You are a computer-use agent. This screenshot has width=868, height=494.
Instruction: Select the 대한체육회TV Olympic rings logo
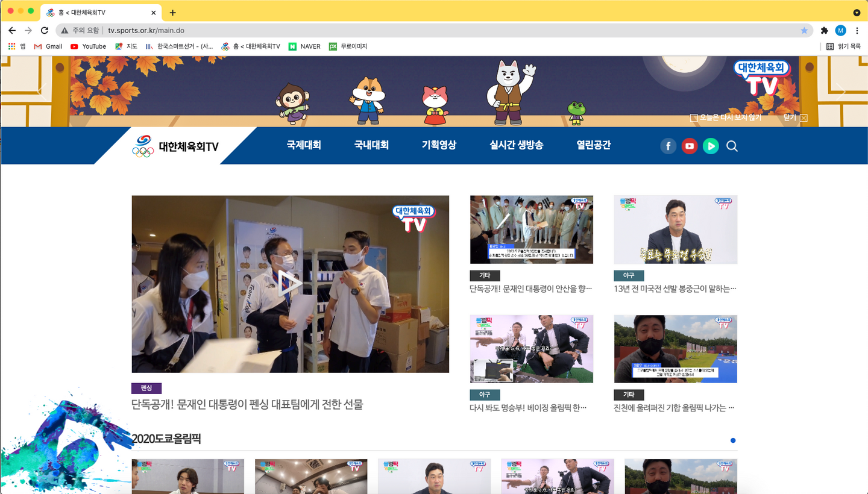142,145
